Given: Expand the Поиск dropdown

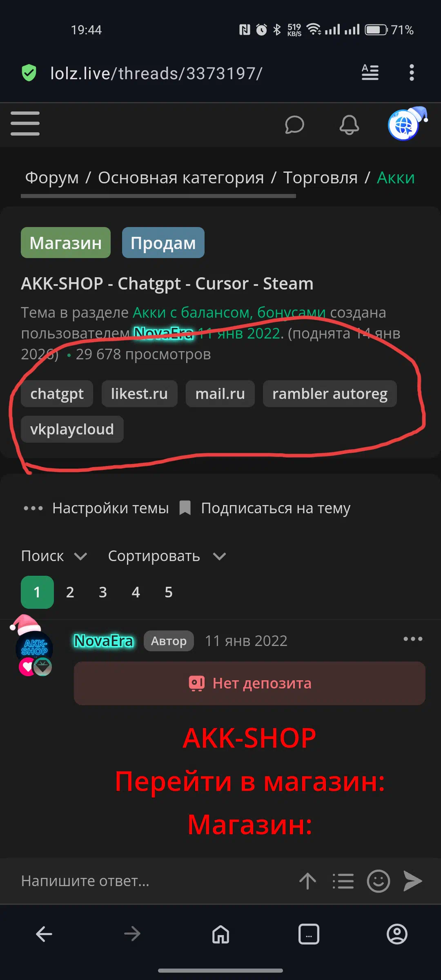Looking at the screenshot, I should pos(54,556).
